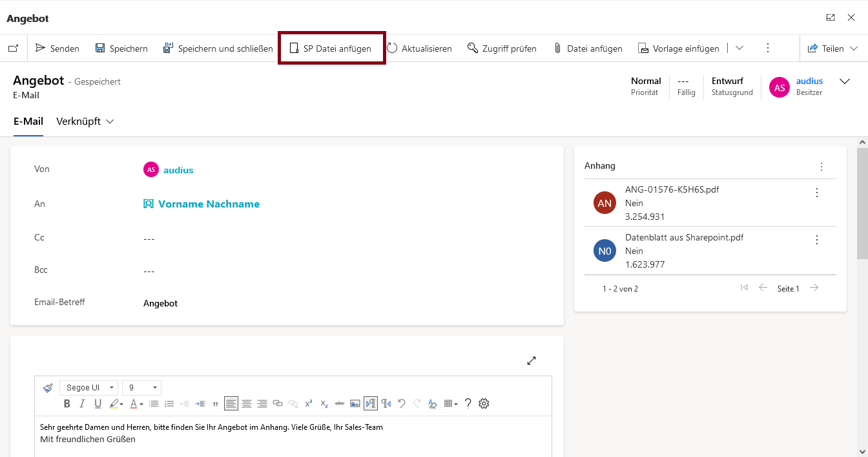
Task: Click the copy formatting paintbrush icon
Action: tap(48, 388)
